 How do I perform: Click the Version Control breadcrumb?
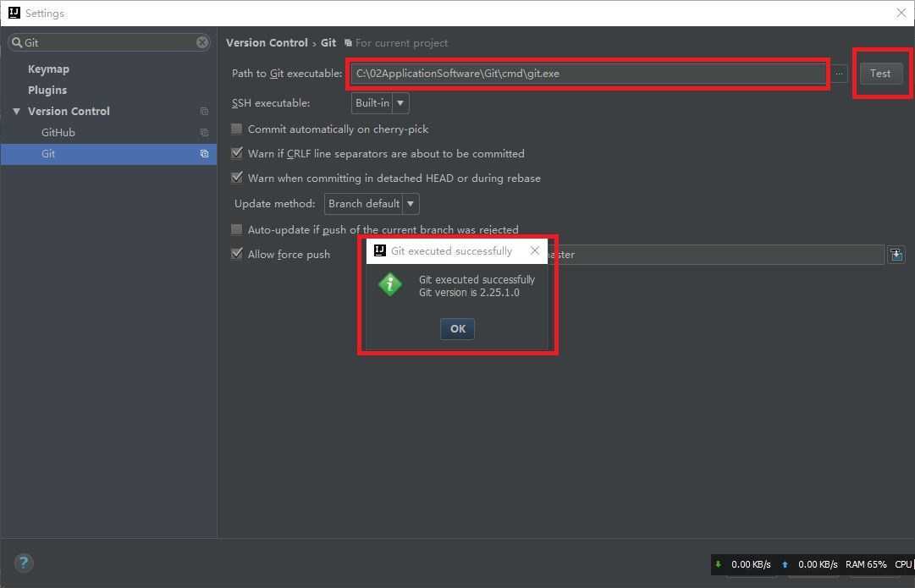(x=267, y=42)
